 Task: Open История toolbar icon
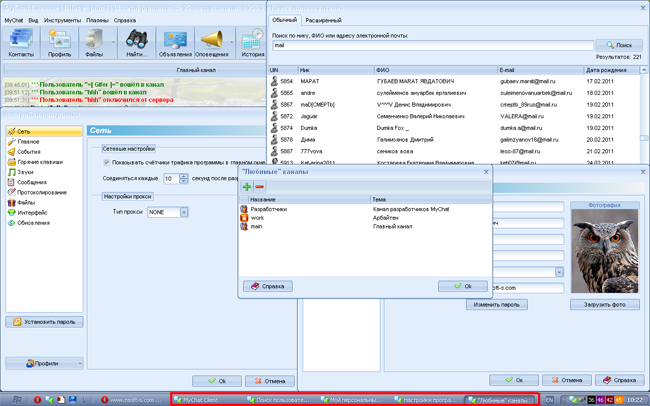coord(253,42)
